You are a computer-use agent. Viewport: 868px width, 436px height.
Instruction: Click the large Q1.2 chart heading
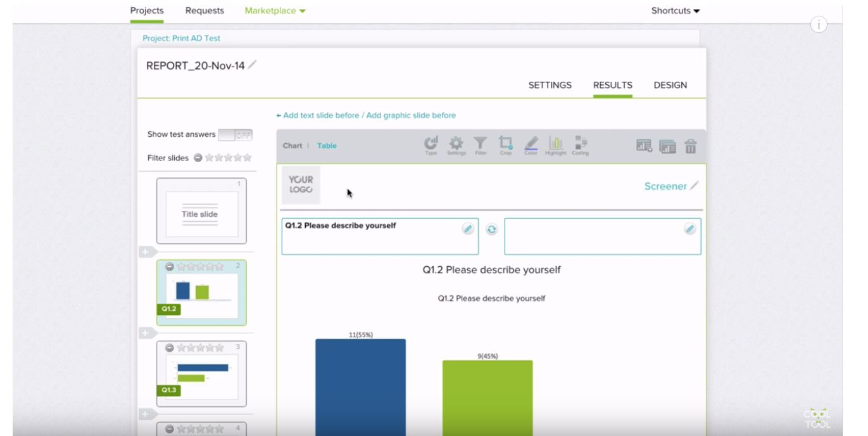(491, 270)
